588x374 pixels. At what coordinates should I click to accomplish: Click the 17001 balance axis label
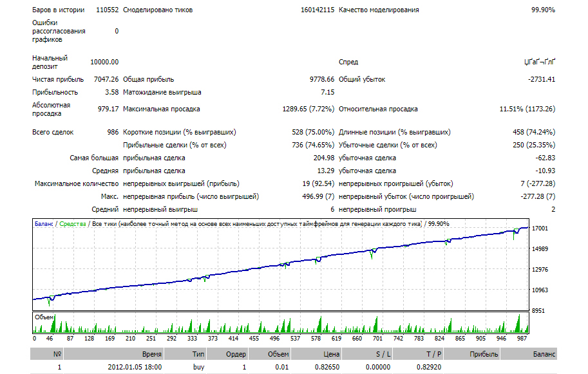pos(540,229)
